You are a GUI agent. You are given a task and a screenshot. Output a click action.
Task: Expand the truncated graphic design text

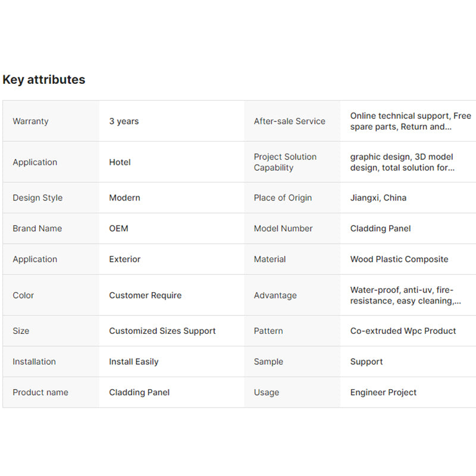coord(402,162)
